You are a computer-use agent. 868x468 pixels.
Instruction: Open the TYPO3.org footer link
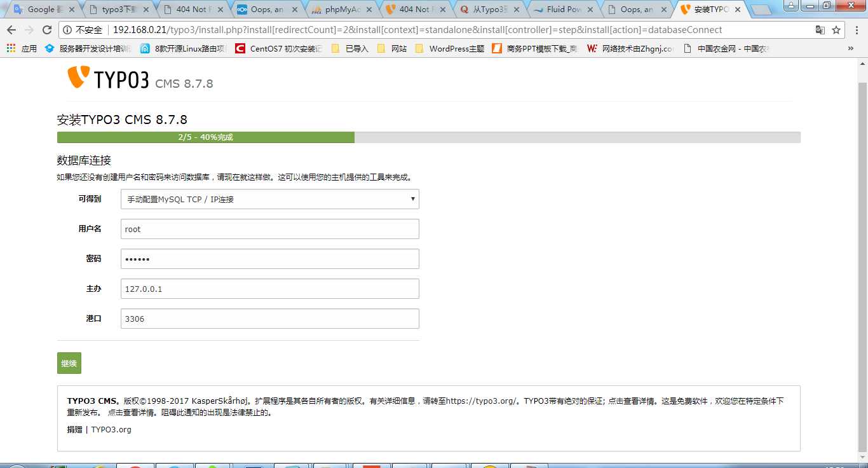[111, 429]
